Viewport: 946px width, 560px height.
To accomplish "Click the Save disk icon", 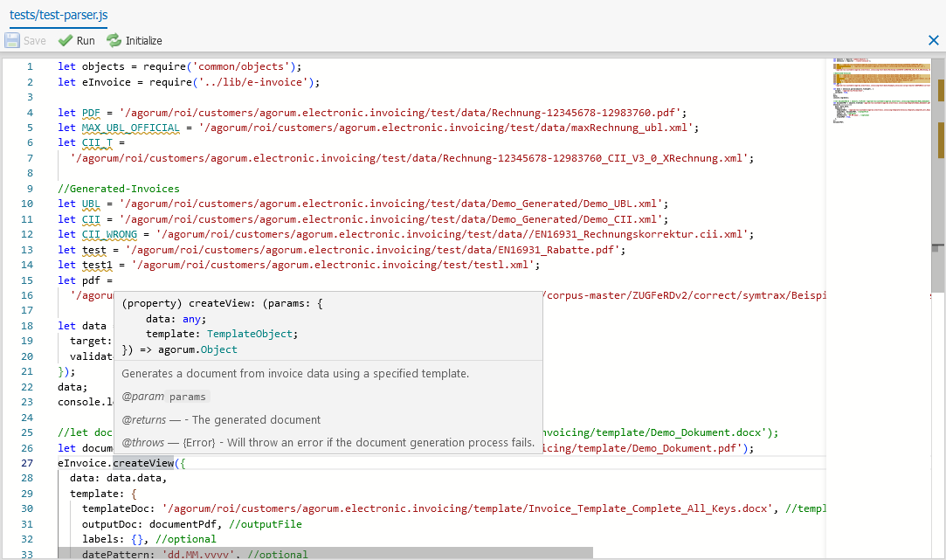I will tap(12, 40).
